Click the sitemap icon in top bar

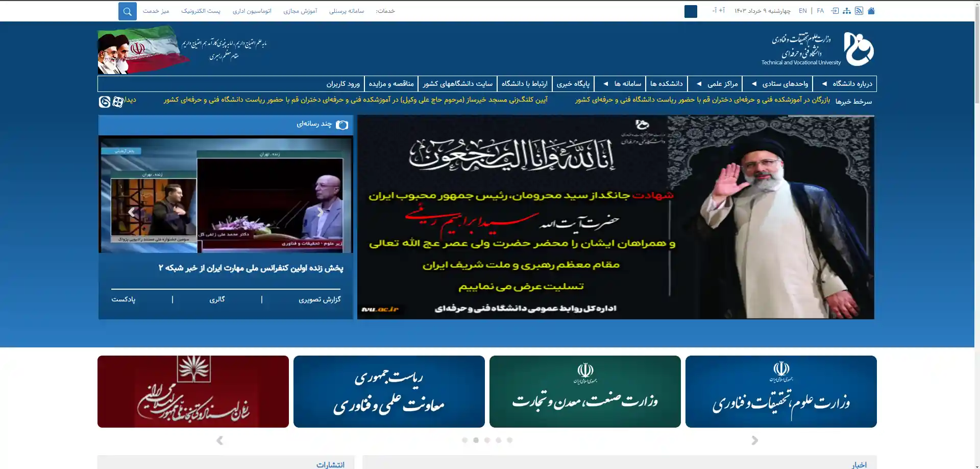click(847, 11)
